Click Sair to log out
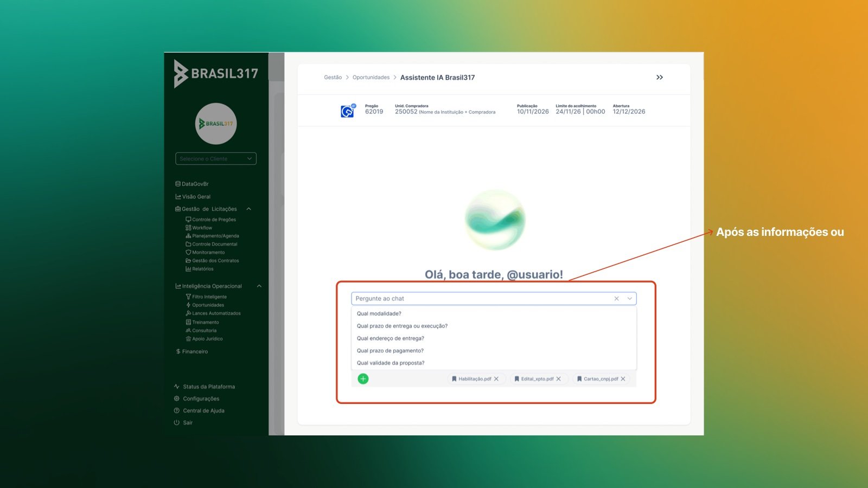 point(183,422)
